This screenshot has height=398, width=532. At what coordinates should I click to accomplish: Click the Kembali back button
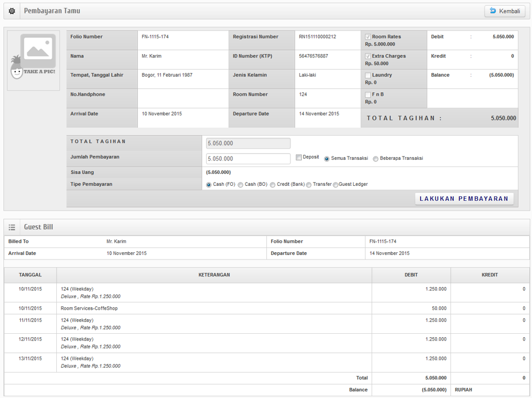(x=504, y=11)
